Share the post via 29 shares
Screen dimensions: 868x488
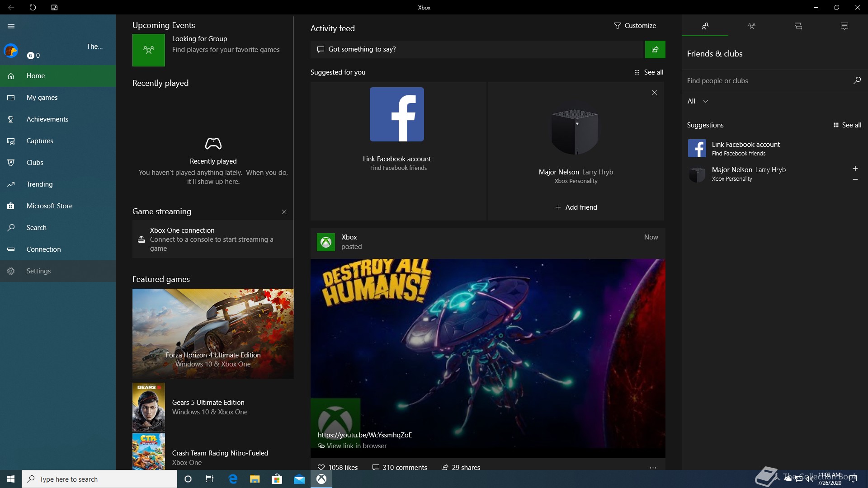click(461, 468)
